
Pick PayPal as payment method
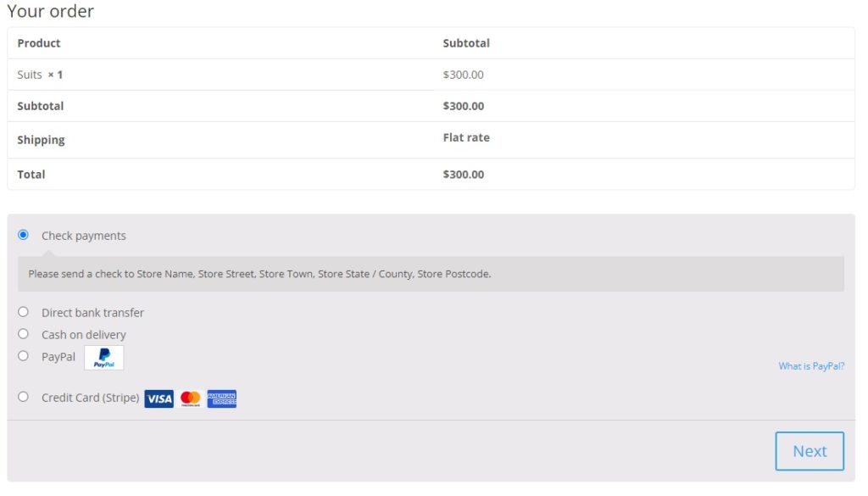(x=23, y=356)
